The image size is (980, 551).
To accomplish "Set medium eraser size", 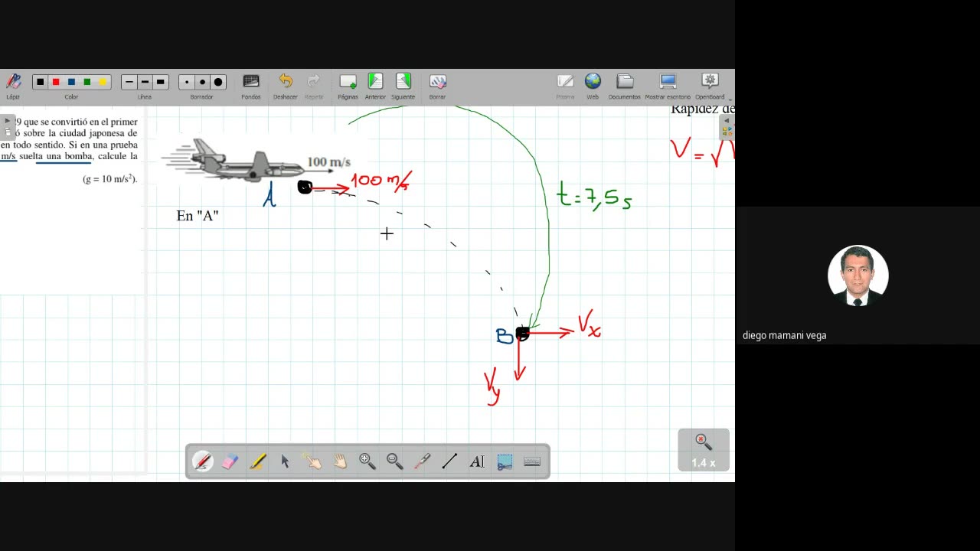I will 202,82.
